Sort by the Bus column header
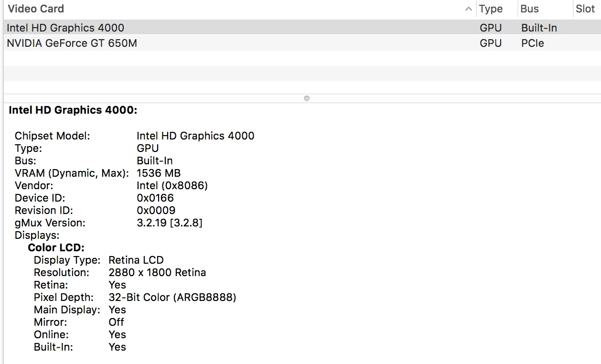601x364 pixels. [529, 9]
